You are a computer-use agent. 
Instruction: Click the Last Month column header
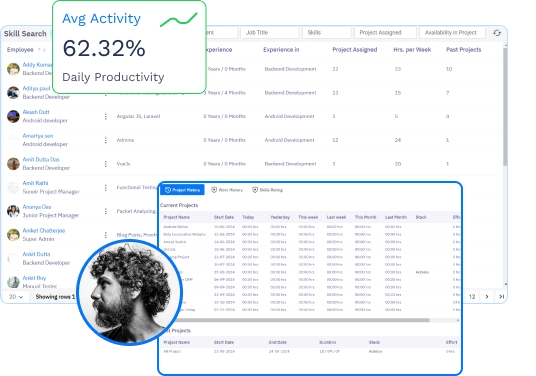pos(396,217)
